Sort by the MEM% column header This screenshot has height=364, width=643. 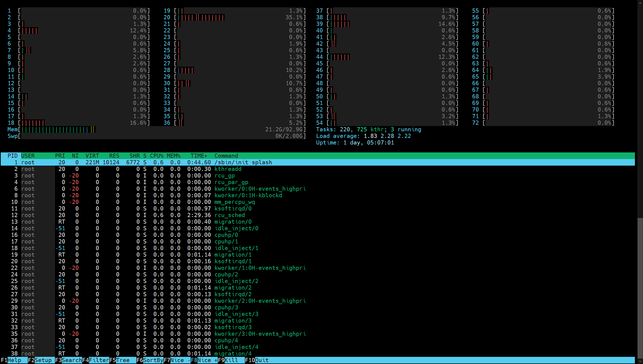coord(174,156)
